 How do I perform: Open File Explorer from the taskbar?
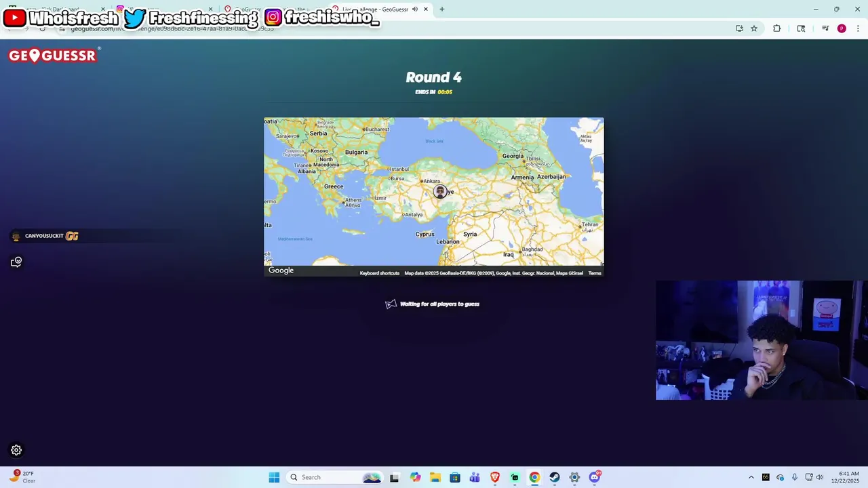click(x=435, y=477)
